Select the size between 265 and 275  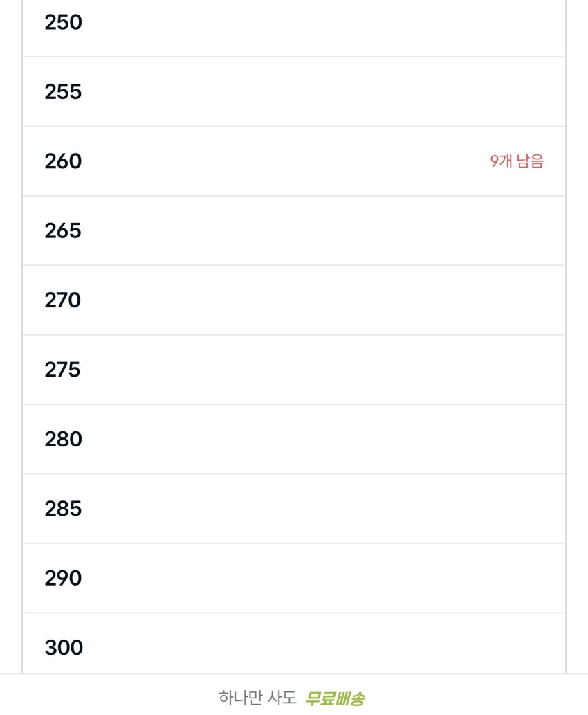tap(63, 300)
